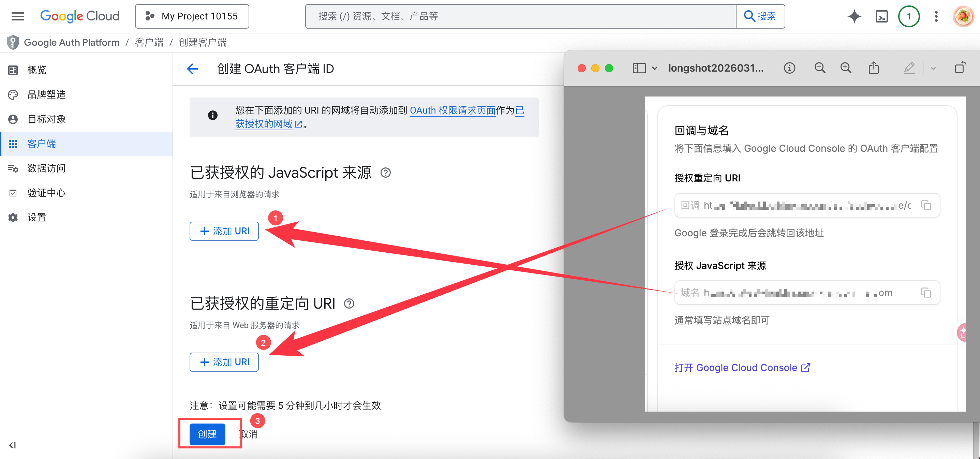
Task: Expand the Preview markup options chevron
Action: pos(933,69)
